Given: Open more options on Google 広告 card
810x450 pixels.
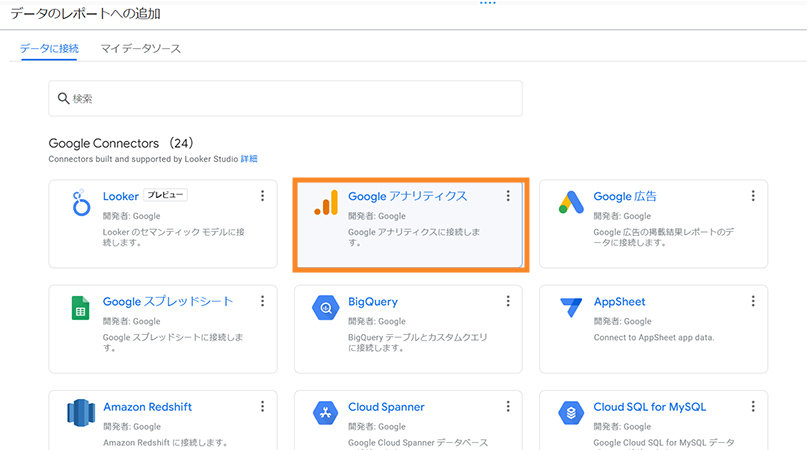Looking at the screenshot, I should tap(753, 196).
